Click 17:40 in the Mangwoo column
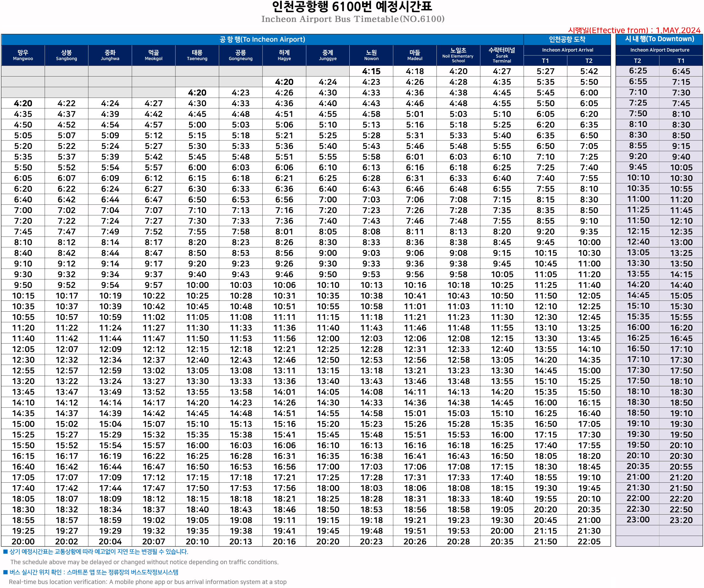The image size is (704, 588). click(23, 488)
